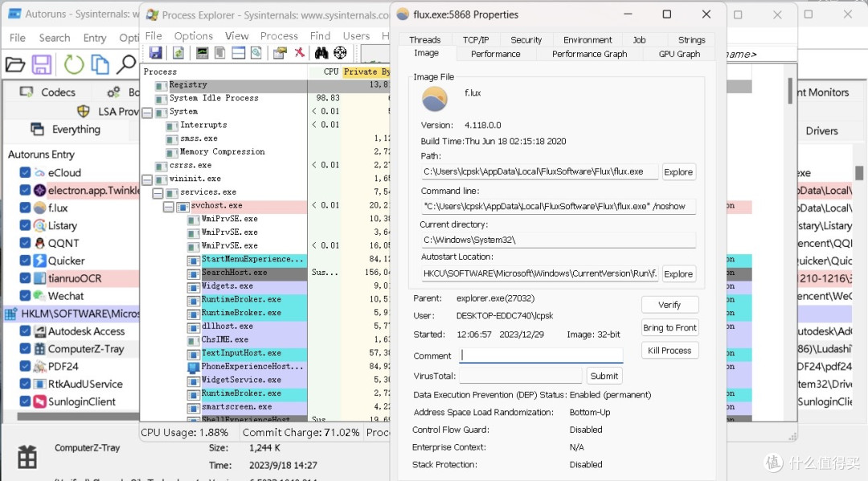Image resolution: width=868 pixels, height=481 pixels.
Task: Click the Open folder icon in Autoruns toolbar
Action: pyautogui.click(x=15, y=65)
